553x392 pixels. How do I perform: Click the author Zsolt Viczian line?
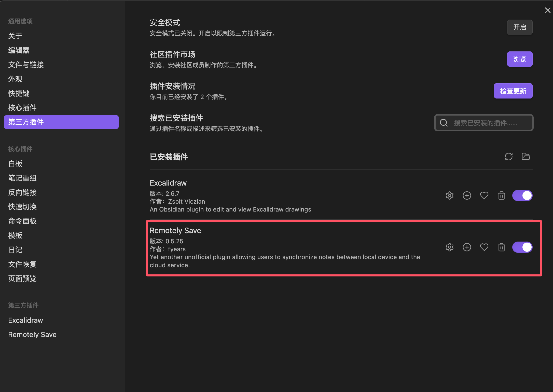point(177,201)
